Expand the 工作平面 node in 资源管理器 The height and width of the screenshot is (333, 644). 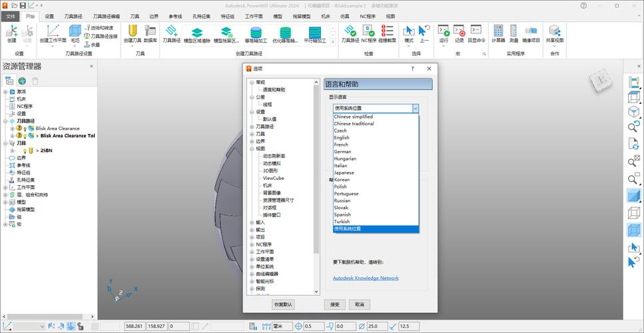5,187
